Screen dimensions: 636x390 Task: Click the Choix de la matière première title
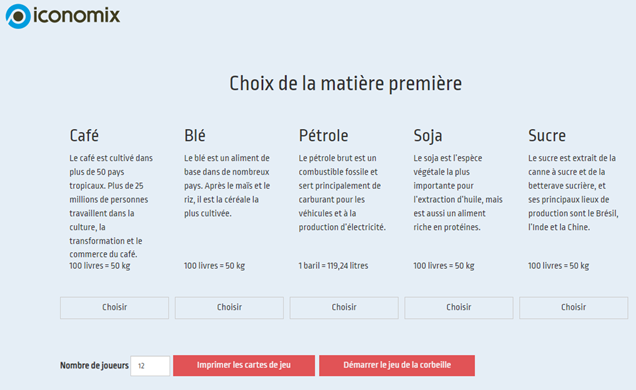[x=346, y=84]
